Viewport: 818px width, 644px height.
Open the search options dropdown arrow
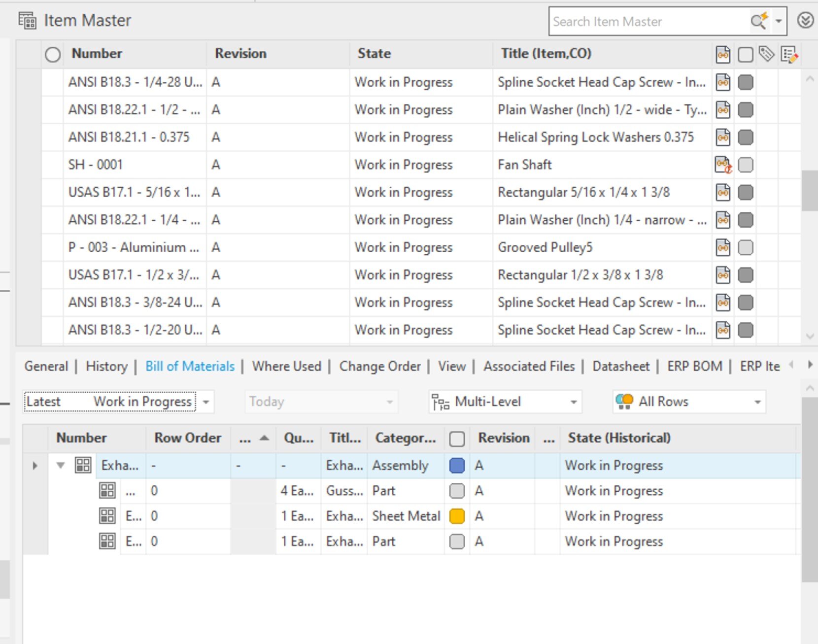[x=779, y=21]
